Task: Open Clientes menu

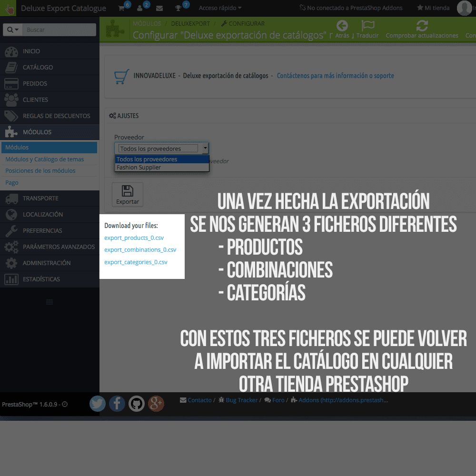Action: point(50,99)
